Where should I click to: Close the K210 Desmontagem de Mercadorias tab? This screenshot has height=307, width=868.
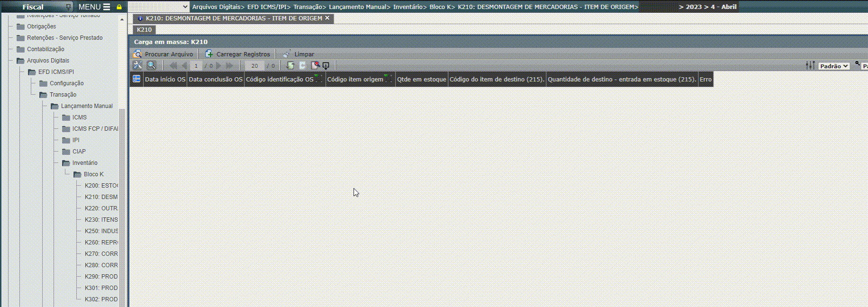pos(327,18)
